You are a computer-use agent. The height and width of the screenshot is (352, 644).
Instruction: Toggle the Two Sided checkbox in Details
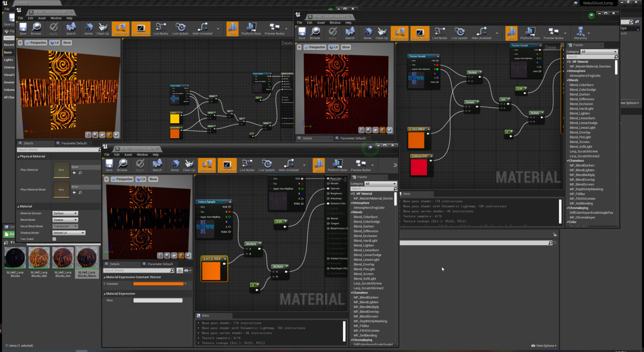click(x=54, y=239)
